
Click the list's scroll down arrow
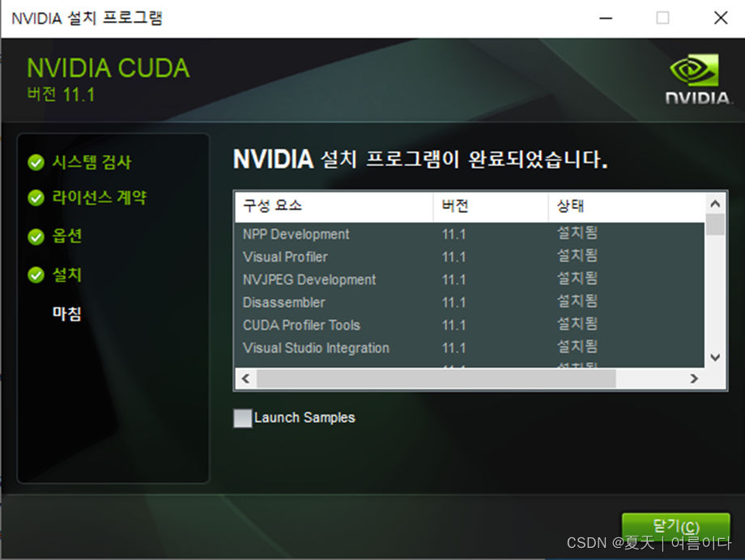(715, 357)
